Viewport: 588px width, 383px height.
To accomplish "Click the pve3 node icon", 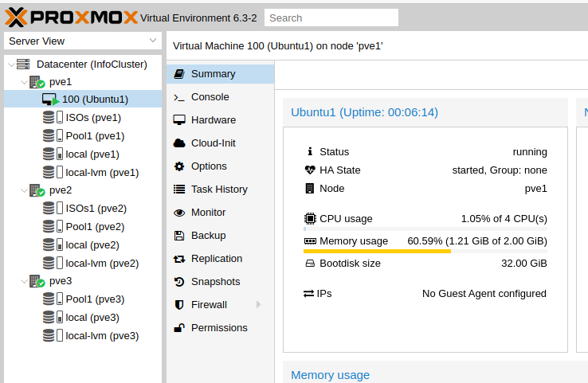I will point(37,281).
